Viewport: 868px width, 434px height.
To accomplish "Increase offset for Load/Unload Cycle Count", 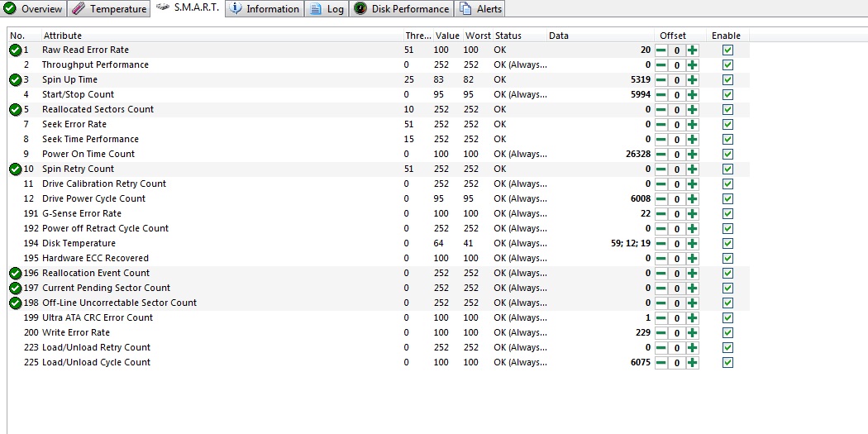I will click(692, 363).
